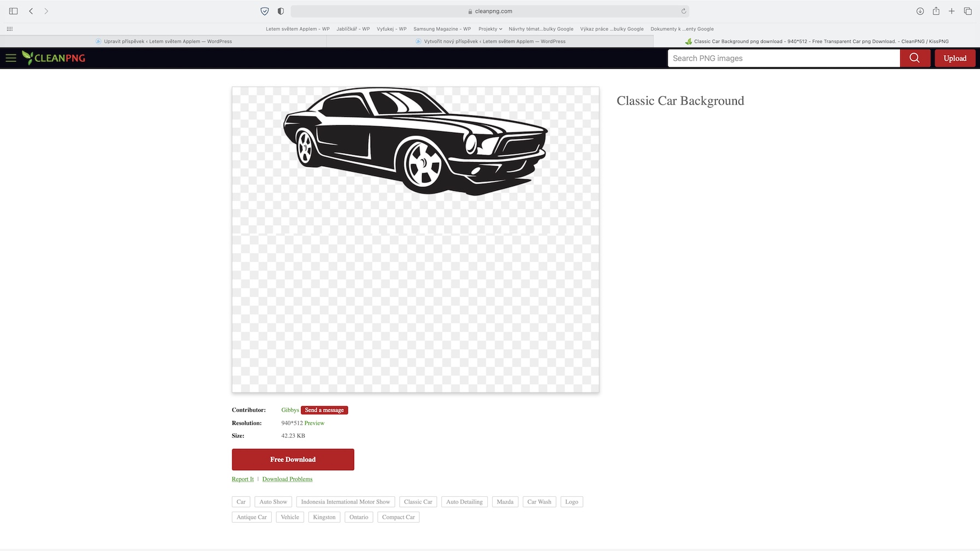Open a new tab with plus

pos(952,11)
